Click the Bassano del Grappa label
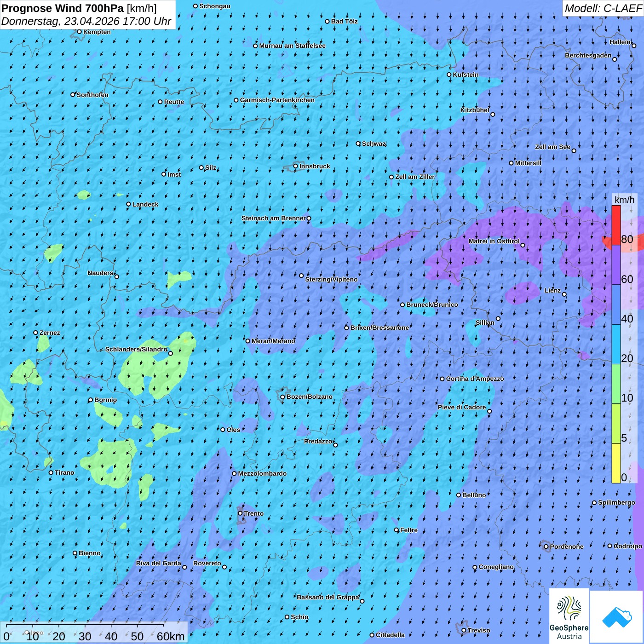644x644 pixels. 328,597
